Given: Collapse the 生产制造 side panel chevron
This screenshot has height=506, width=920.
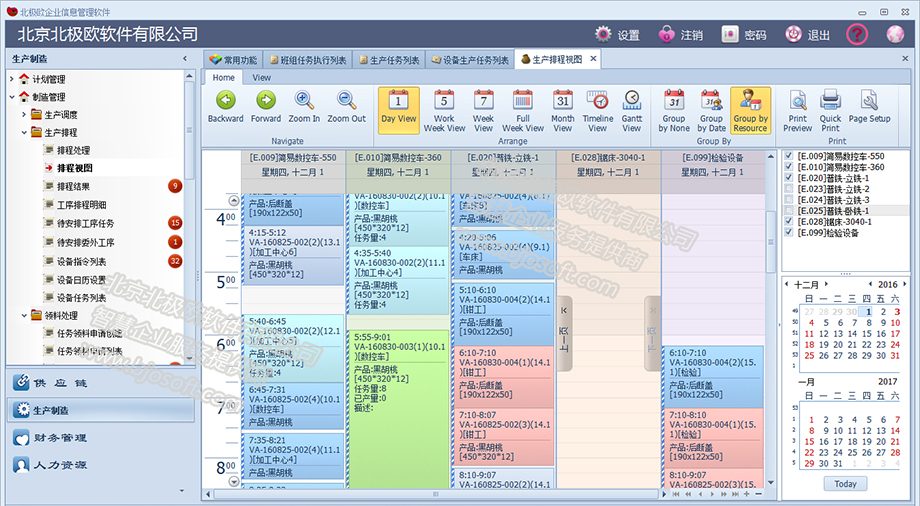Looking at the screenshot, I should pos(185,59).
